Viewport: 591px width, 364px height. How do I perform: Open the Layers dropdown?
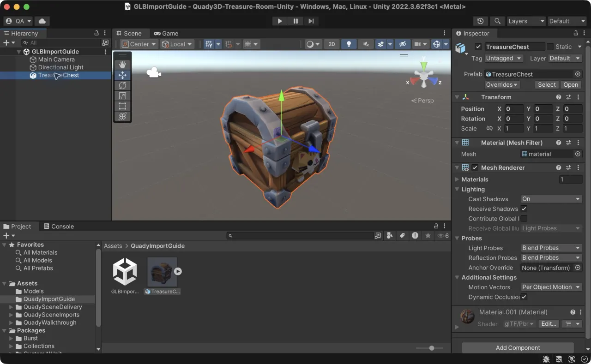pos(526,21)
